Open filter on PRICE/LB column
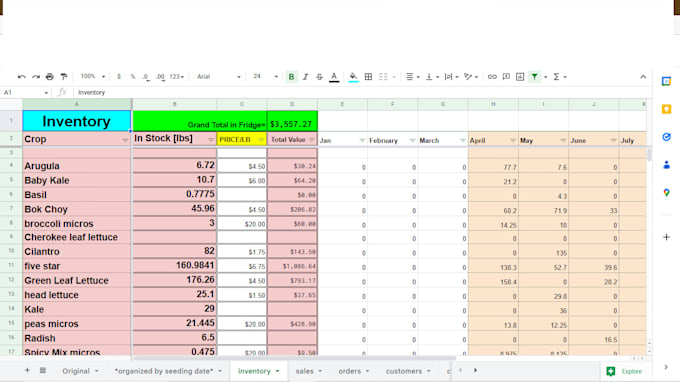680x382 pixels. [261, 140]
